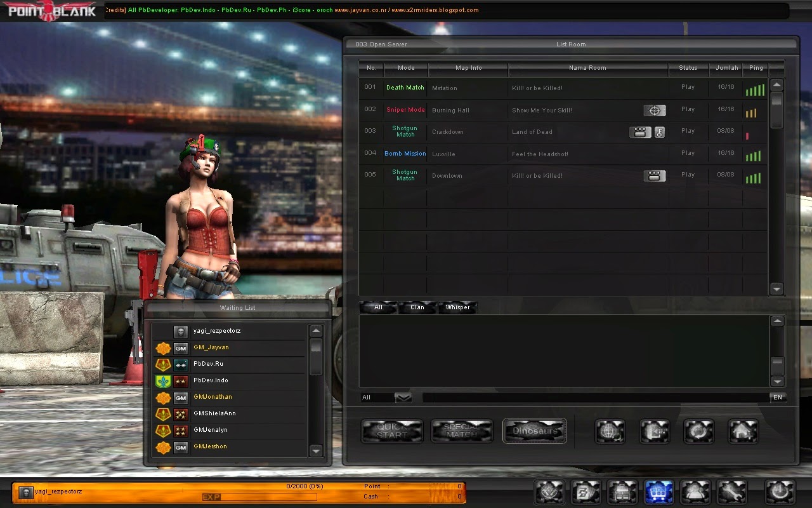Click the skull avatar in bottom player bar
The height and width of the screenshot is (508, 812).
(25, 492)
